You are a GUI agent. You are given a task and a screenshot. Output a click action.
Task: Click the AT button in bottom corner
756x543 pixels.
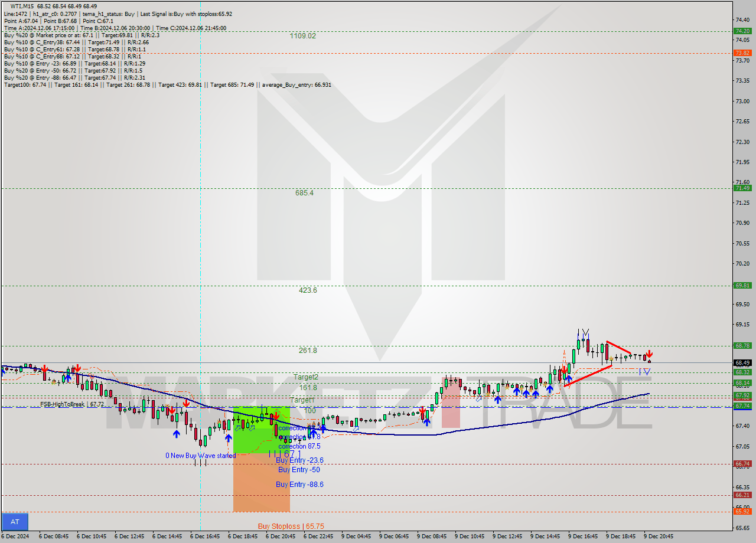pos(15,522)
